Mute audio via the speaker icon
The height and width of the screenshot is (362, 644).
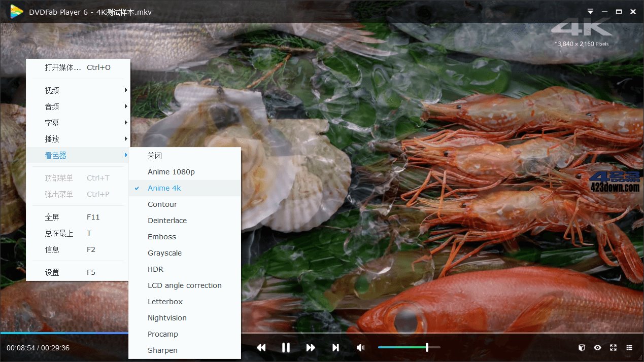(x=360, y=347)
